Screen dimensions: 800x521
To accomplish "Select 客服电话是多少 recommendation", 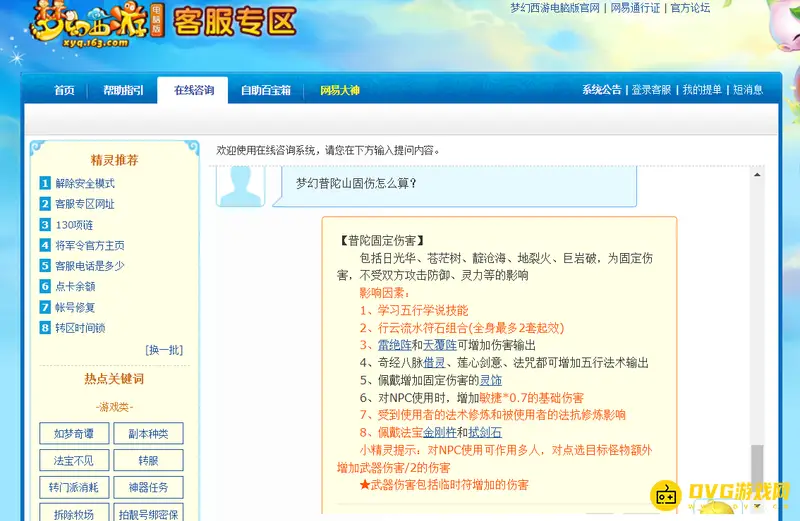I will [x=90, y=266].
